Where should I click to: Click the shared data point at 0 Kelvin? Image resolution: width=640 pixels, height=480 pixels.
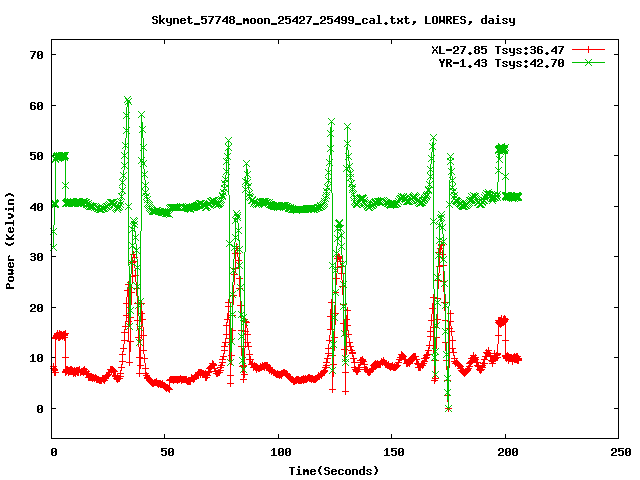[x=448, y=409]
